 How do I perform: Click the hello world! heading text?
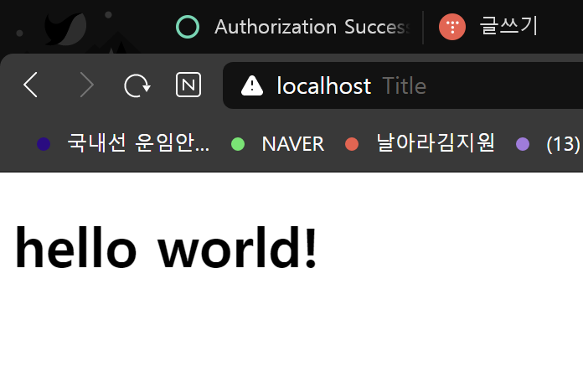click(x=166, y=248)
